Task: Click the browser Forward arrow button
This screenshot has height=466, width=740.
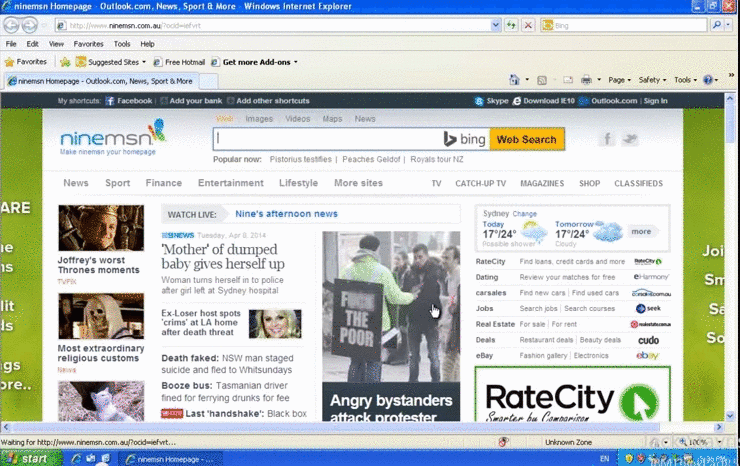Action: [x=29, y=25]
